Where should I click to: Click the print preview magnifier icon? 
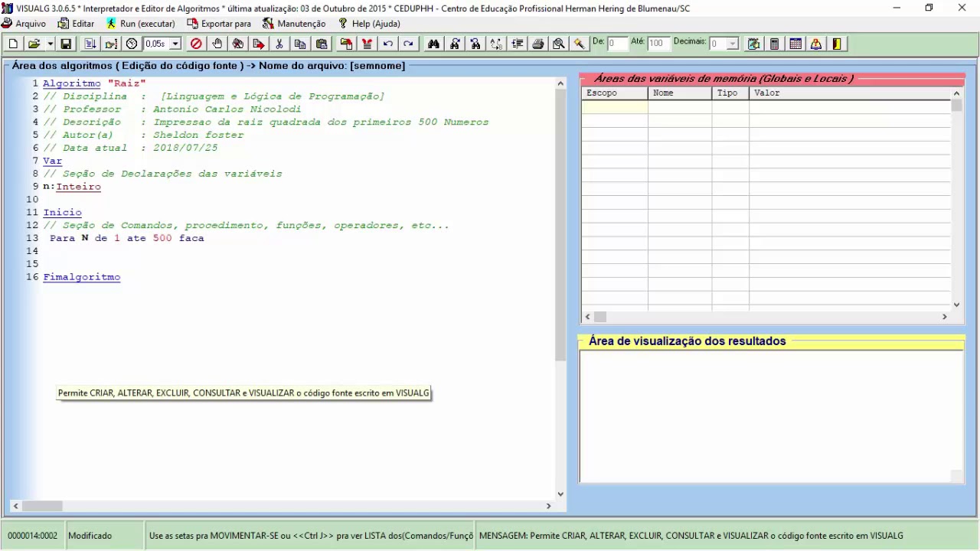coord(559,44)
